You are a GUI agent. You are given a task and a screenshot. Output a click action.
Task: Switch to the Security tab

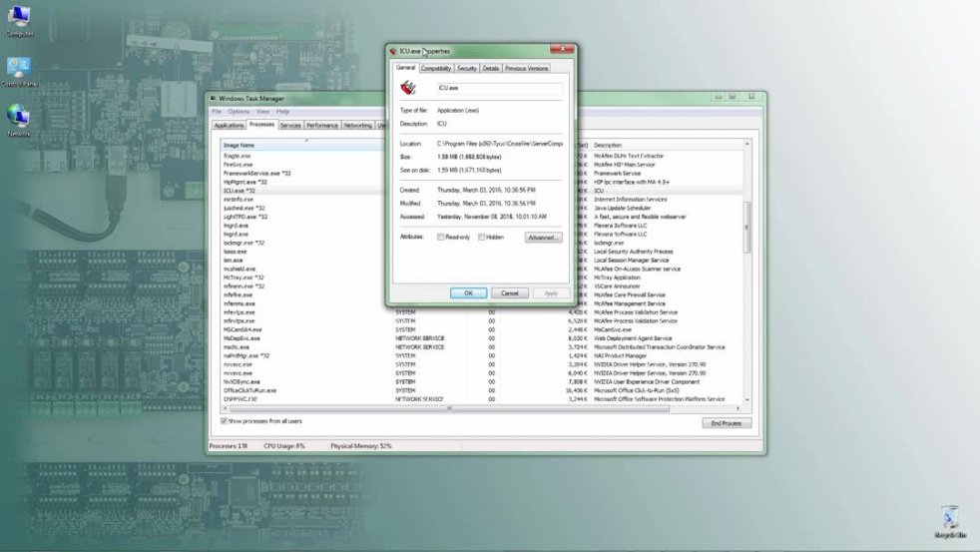466,69
